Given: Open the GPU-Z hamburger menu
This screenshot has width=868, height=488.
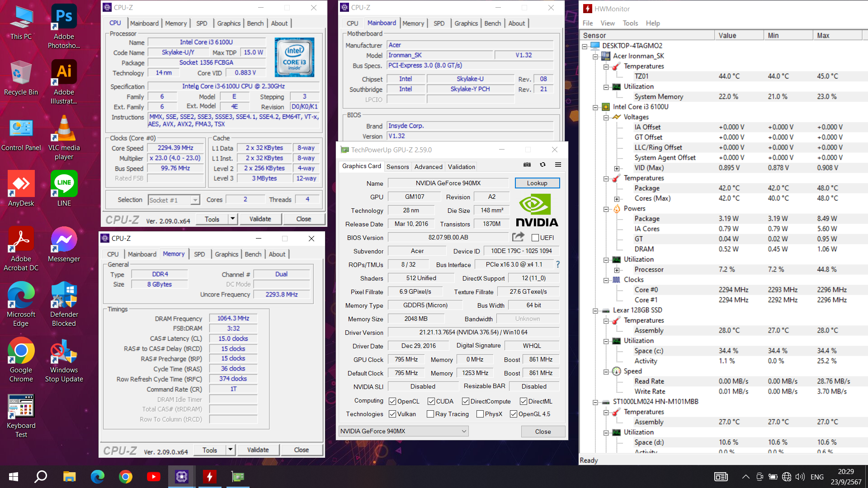Looking at the screenshot, I should (x=558, y=165).
